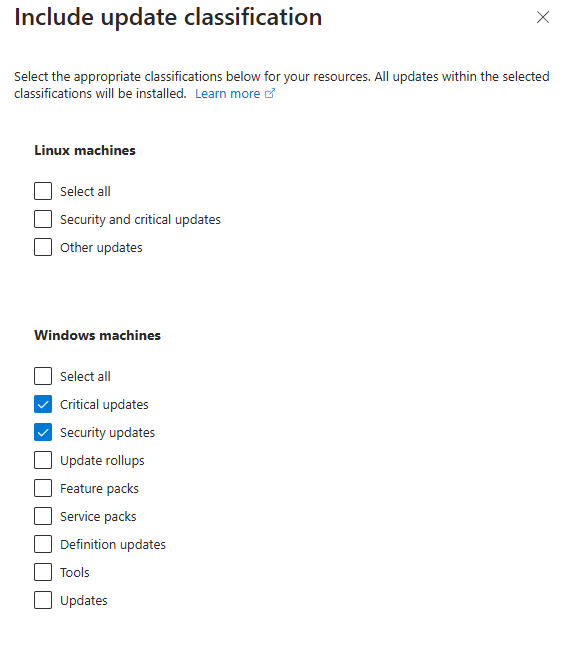The width and height of the screenshot is (579, 649).
Task: Click the Update rollups label text
Action: coord(102,461)
